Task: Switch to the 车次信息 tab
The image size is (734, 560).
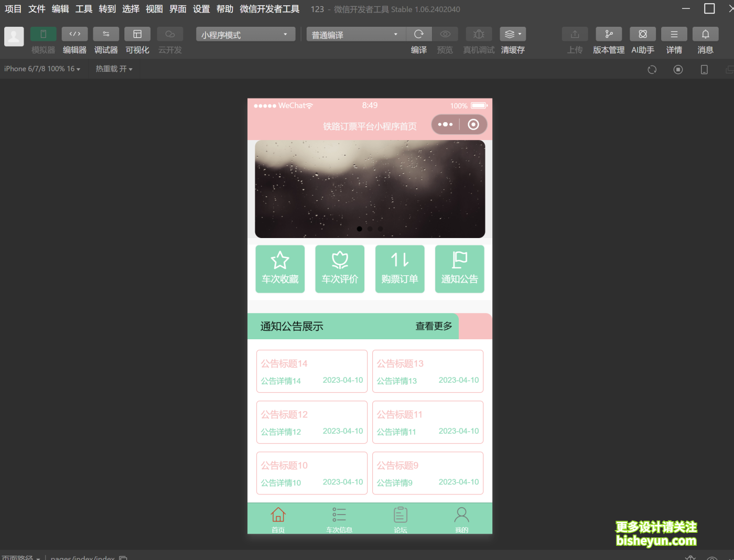Action: point(339,519)
